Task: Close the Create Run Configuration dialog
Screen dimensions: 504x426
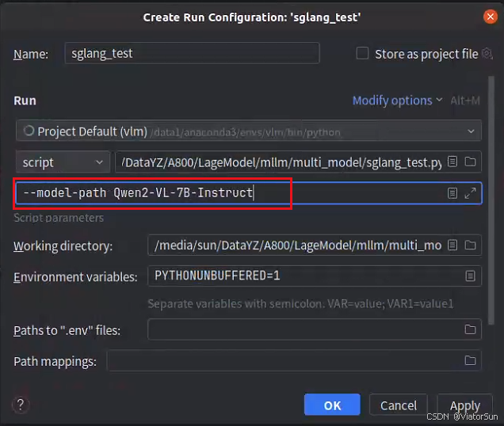Action: pos(491,16)
